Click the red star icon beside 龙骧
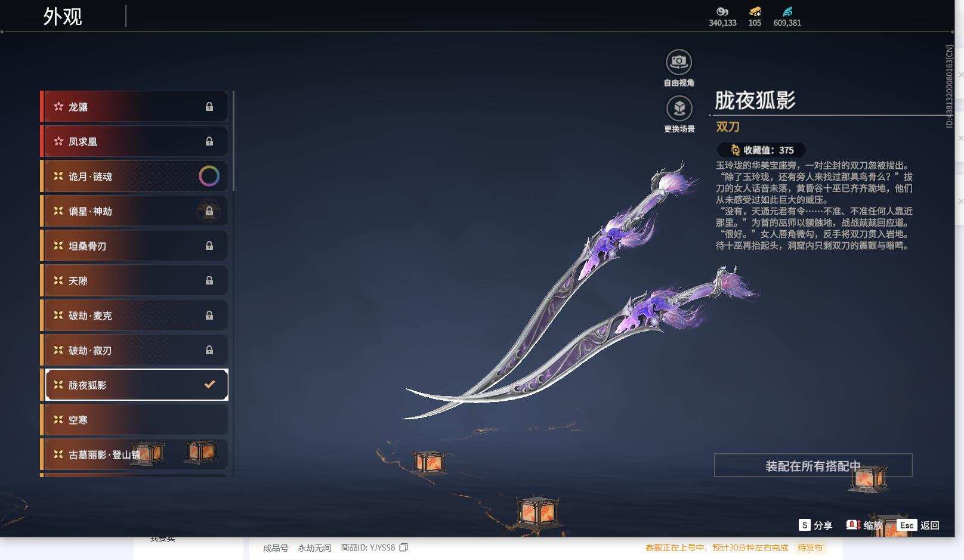The height and width of the screenshot is (560, 964). [x=58, y=107]
